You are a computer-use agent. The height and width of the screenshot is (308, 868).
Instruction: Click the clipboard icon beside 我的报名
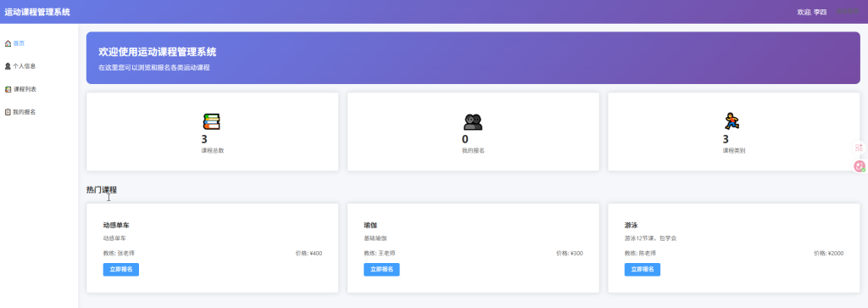click(x=8, y=112)
